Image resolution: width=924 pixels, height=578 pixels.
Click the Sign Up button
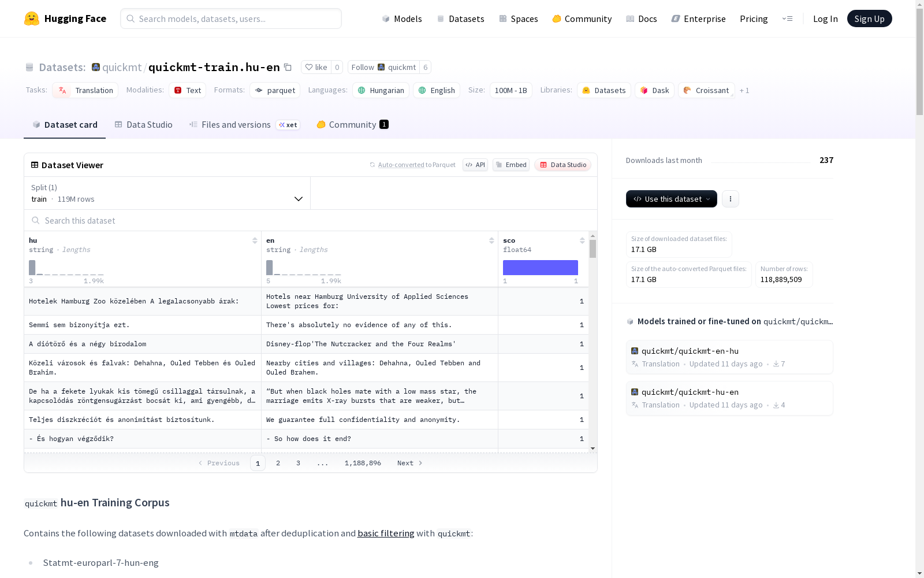tap(869, 18)
